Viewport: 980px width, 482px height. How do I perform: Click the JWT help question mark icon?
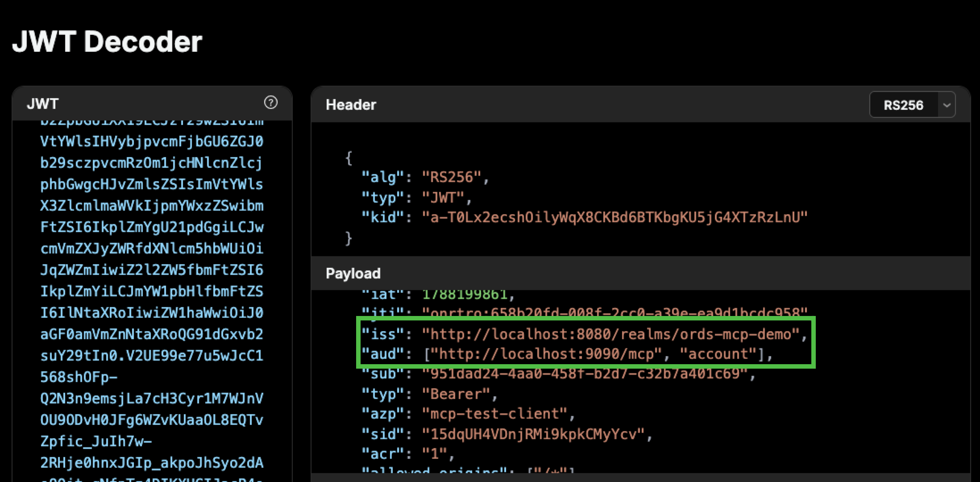click(x=270, y=103)
